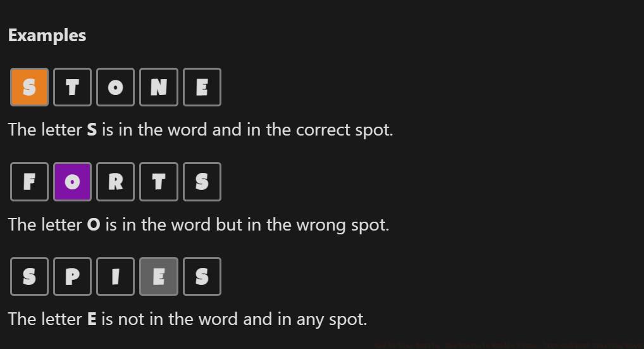This screenshot has height=349, width=644.
Task: Click the T tile in FORTS row
Action: [158, 182]
